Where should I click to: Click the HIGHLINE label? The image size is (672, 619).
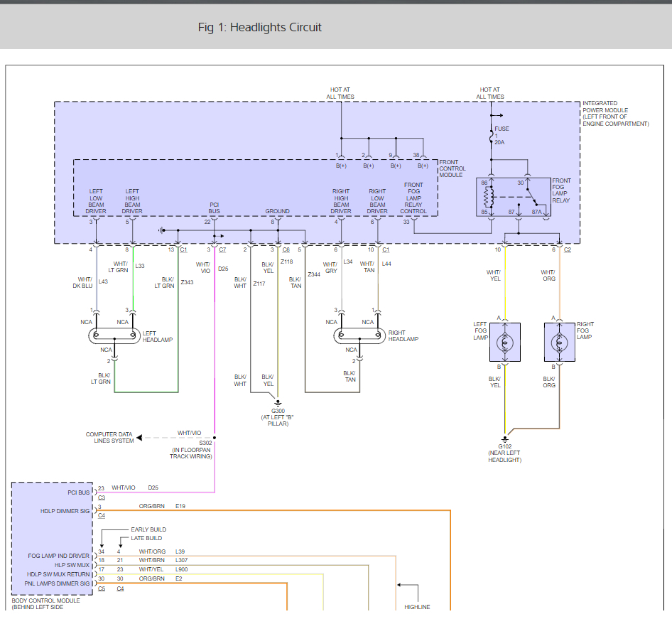pos(417,607)
